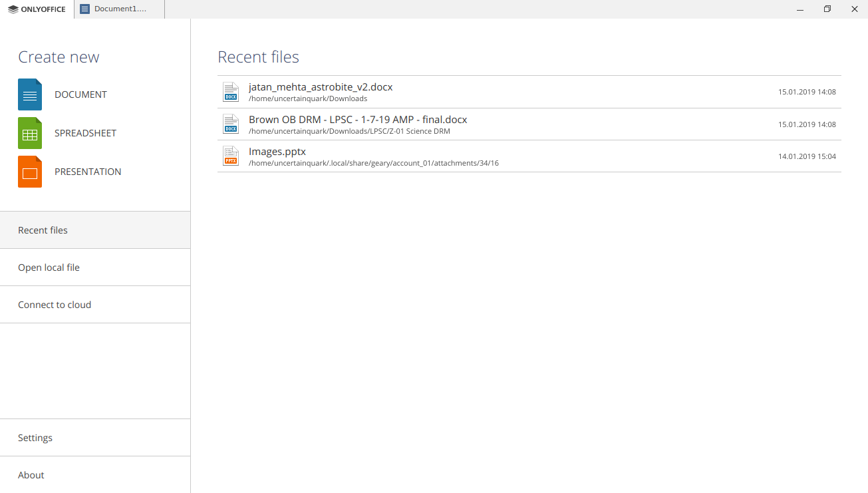Click the blue DOCUMENT creation icon

click(x=29, y=94)
